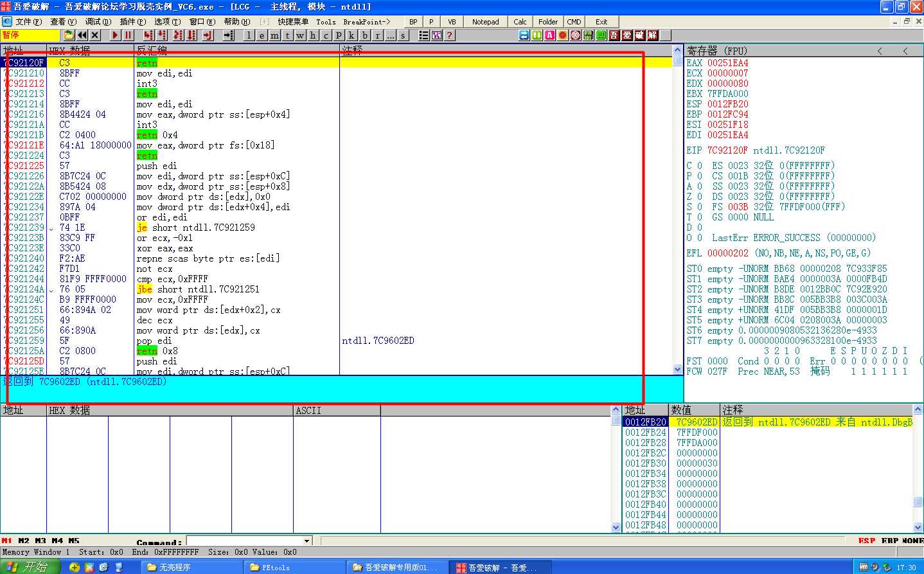The image size is (924, 574).
Task: Pause execution with the red pause icon
Action: 128,35
